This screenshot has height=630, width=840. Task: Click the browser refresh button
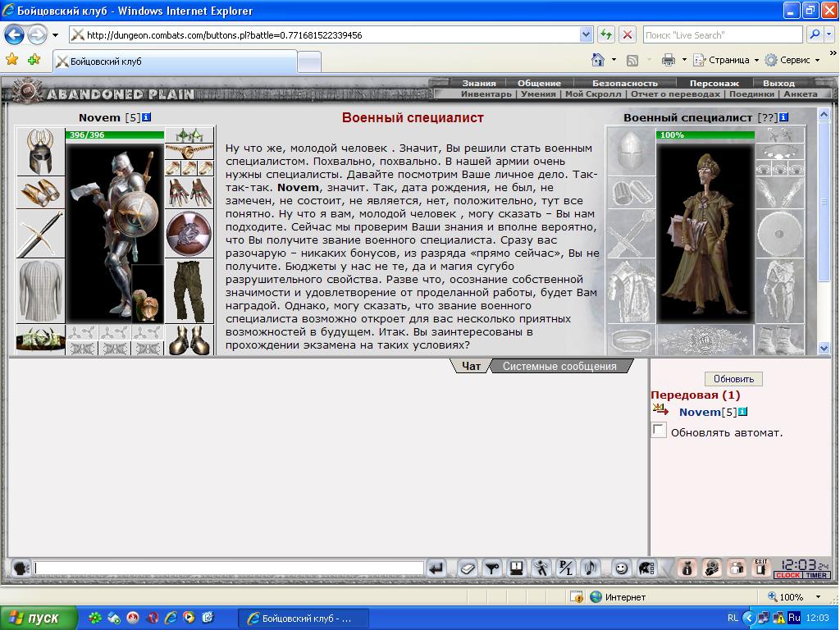(x=606, y=34)
